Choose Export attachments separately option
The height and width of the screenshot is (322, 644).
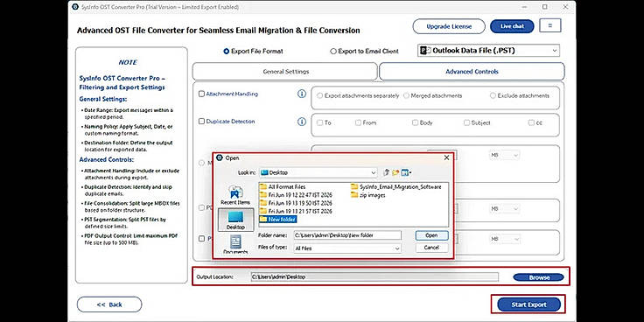(320, 95)
